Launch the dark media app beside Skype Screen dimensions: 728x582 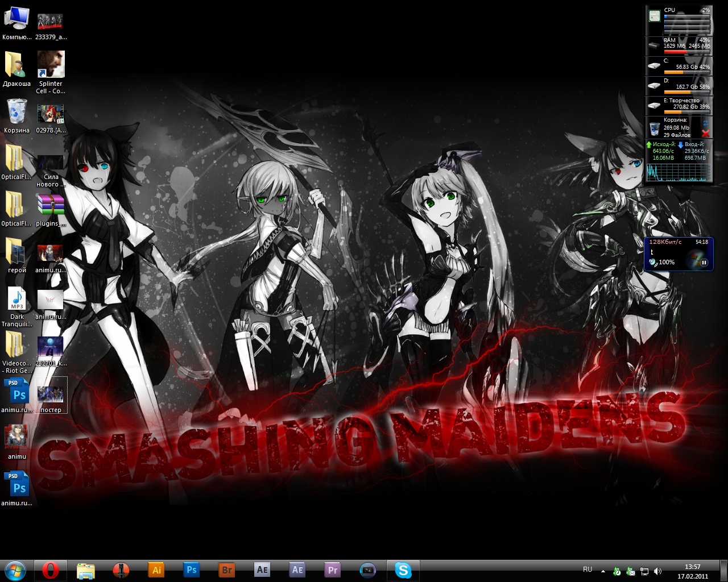pyautogui.click(x=367, y=570)
